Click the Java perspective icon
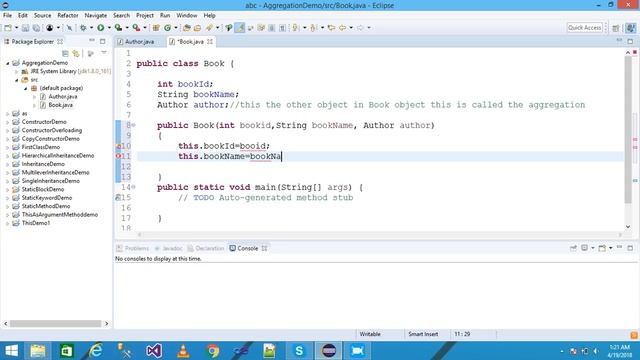The width and height of the screenshot is (640, 360). click(x=631, y=28)
